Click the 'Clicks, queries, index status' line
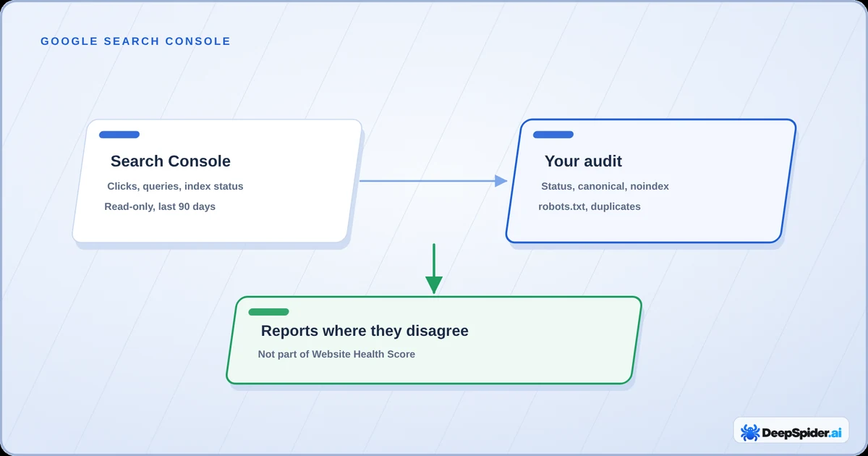868x456 pixels. pyautogui.click(x=175, y=187)
